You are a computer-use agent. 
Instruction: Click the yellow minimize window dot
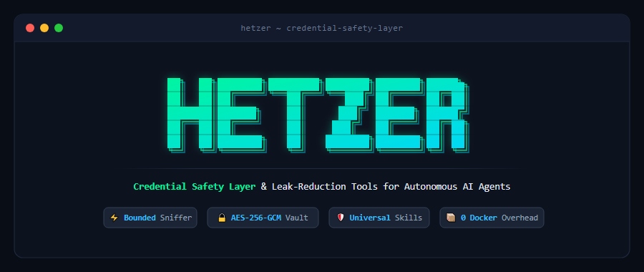[x=44, y=28]
